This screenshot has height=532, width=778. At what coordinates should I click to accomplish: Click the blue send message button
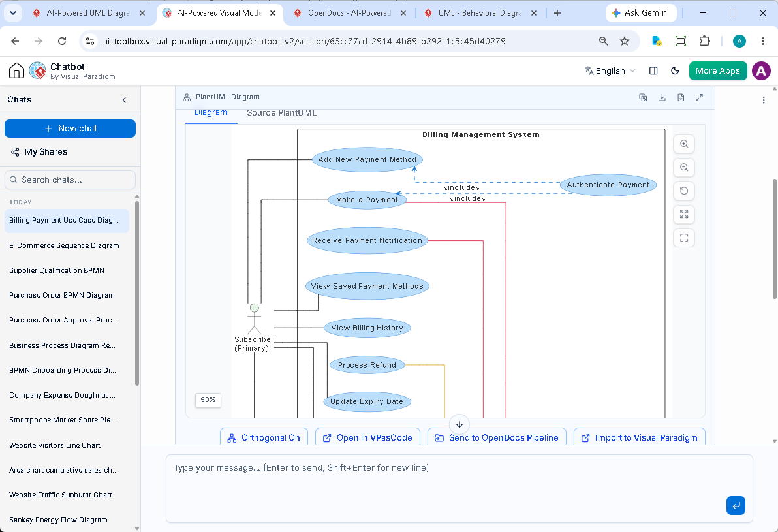[x=736, y=505]
